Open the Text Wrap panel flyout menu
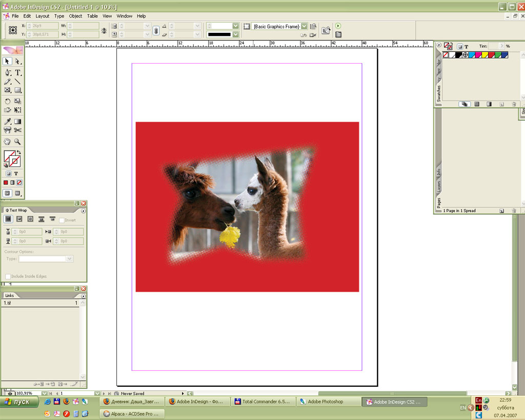 [83, 211]
